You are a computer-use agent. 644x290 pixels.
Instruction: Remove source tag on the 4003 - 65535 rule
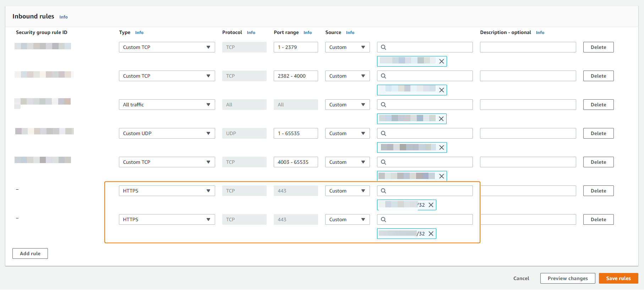click(x=441, y=176)
